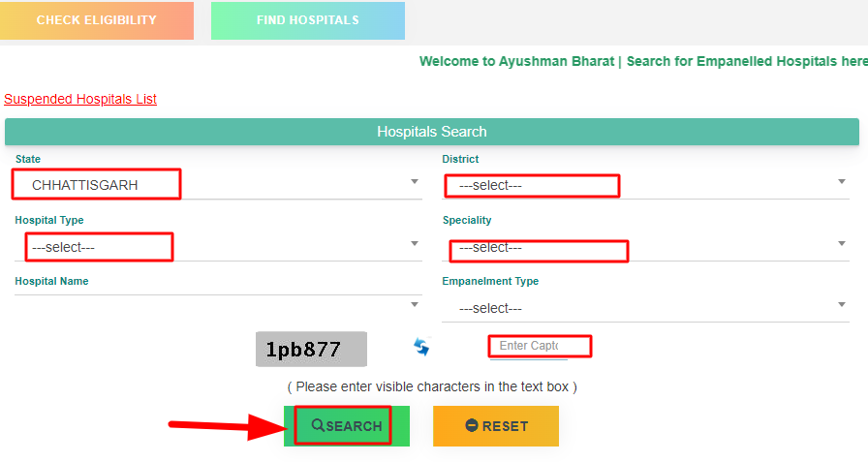
Task: Expand the District select dropdown
Action: pos(645,185)
